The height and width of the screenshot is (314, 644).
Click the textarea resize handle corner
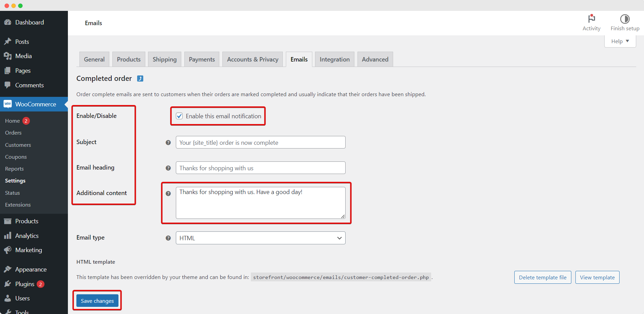[x=343, y=216]
